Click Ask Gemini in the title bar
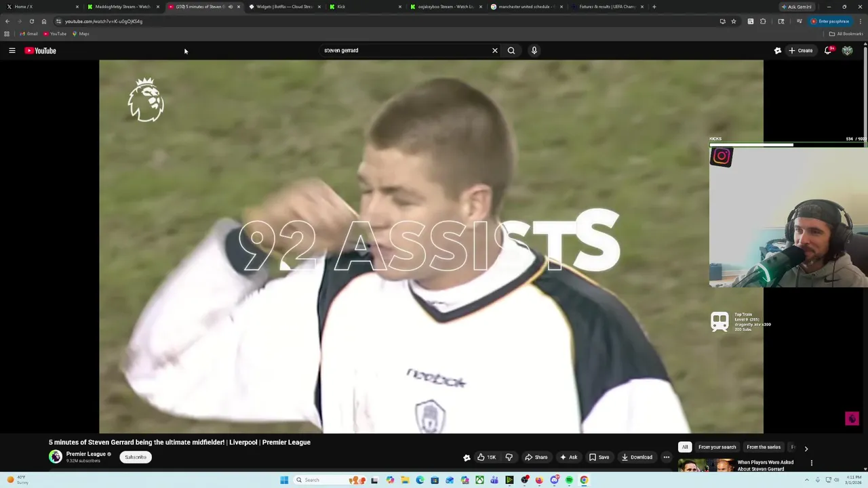Image resolution: width=868 pixels, height=488 pixels. click(797, 7)
